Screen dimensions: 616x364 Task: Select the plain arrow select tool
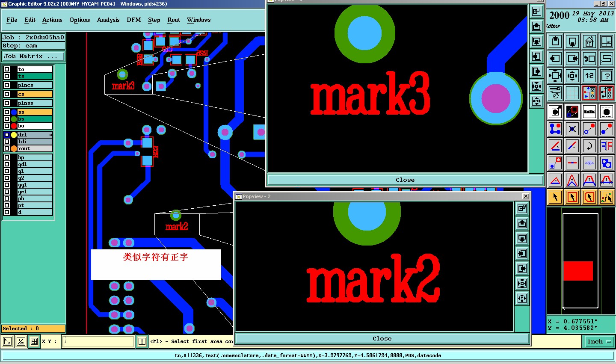click(x=555, y=197)
